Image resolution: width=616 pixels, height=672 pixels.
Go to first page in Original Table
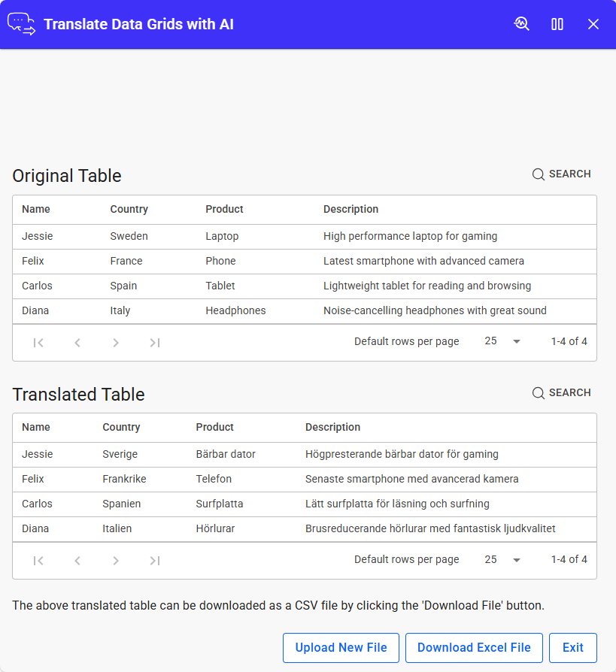[x=38, y=343]
